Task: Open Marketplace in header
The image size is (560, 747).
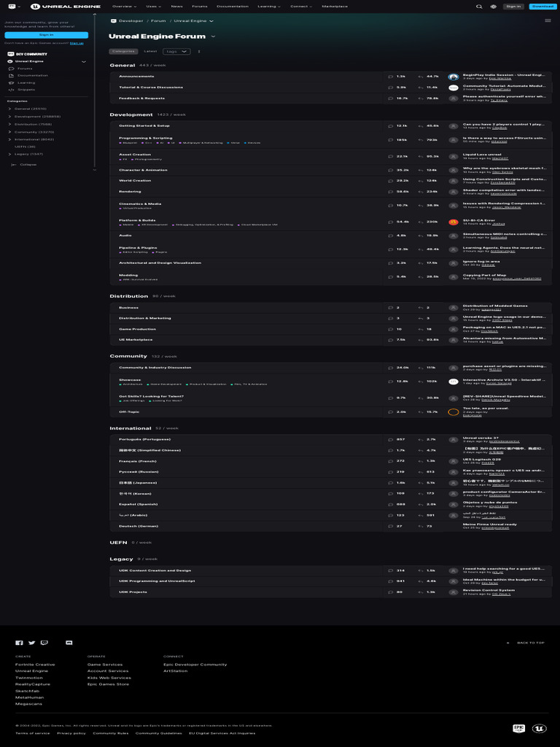Action: [x=335, y=7]
